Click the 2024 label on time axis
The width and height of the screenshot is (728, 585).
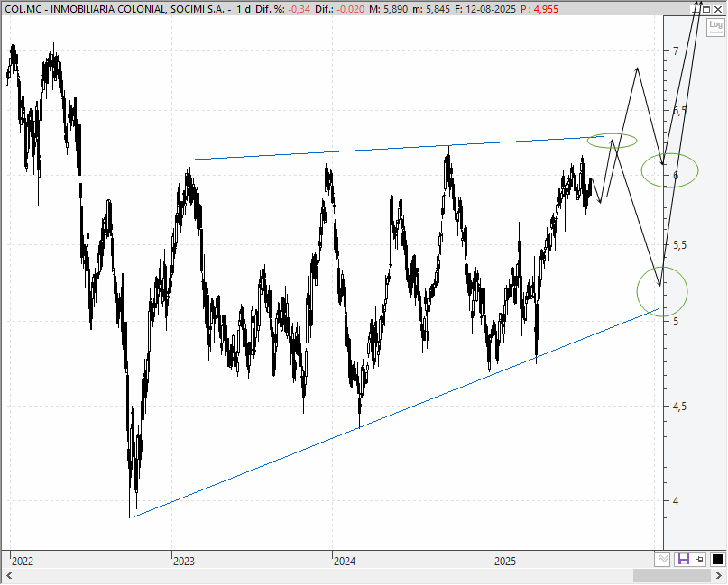tap(345, 562)
